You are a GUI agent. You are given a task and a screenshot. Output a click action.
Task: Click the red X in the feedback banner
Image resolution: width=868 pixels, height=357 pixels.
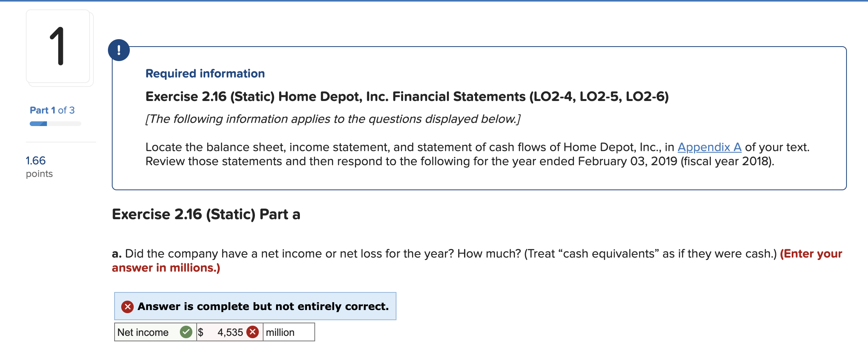click(127, 306)
